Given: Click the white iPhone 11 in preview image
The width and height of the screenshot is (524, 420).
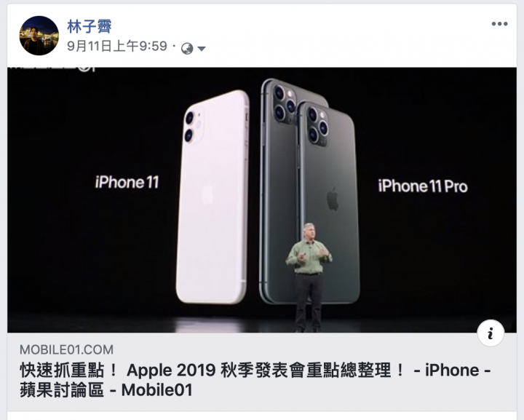Looking at the screenshot, I should tap(213, 197).
